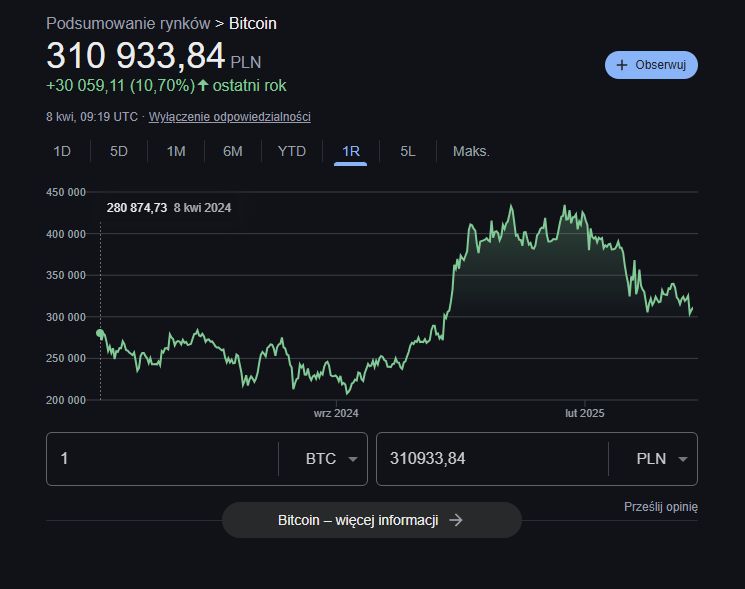Click the Bitcoin breadcrumb title

point(253,23)
